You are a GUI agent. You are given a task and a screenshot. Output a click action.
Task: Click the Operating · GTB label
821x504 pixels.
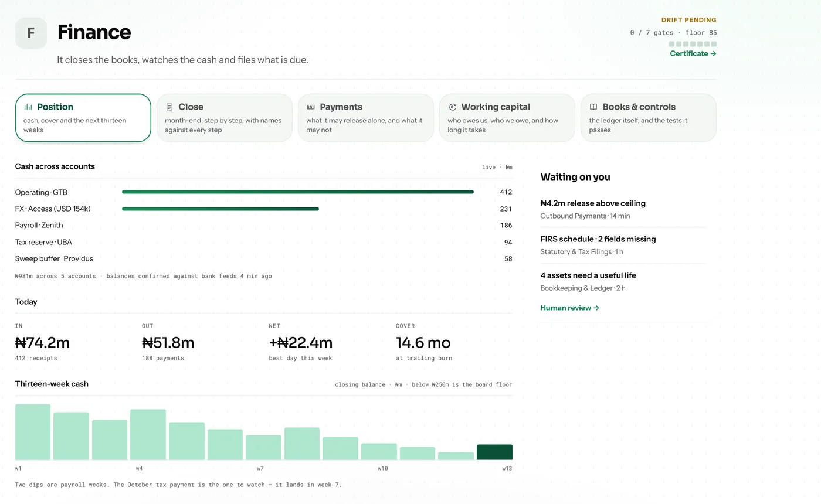[41, 192]
